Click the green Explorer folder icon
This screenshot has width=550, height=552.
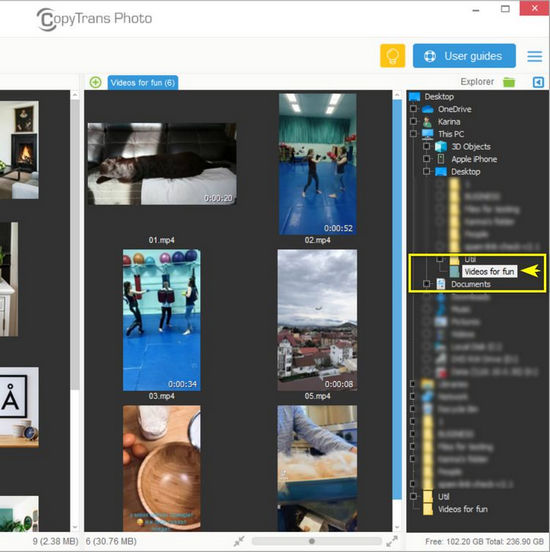pos(508,82)
